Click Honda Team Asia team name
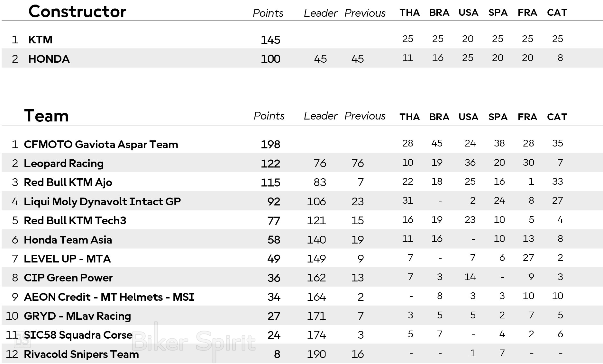This screenshot has height=364, width=603. (x=68, y=240)
